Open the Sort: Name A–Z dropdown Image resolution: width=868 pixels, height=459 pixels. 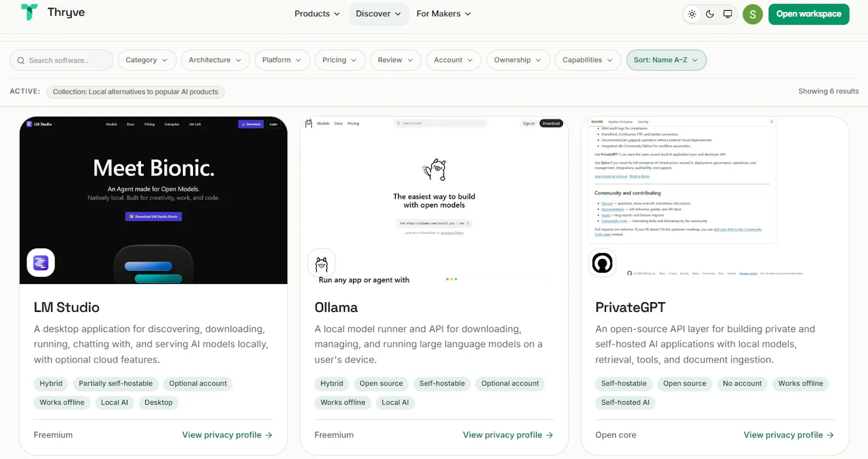coord(666,60)
